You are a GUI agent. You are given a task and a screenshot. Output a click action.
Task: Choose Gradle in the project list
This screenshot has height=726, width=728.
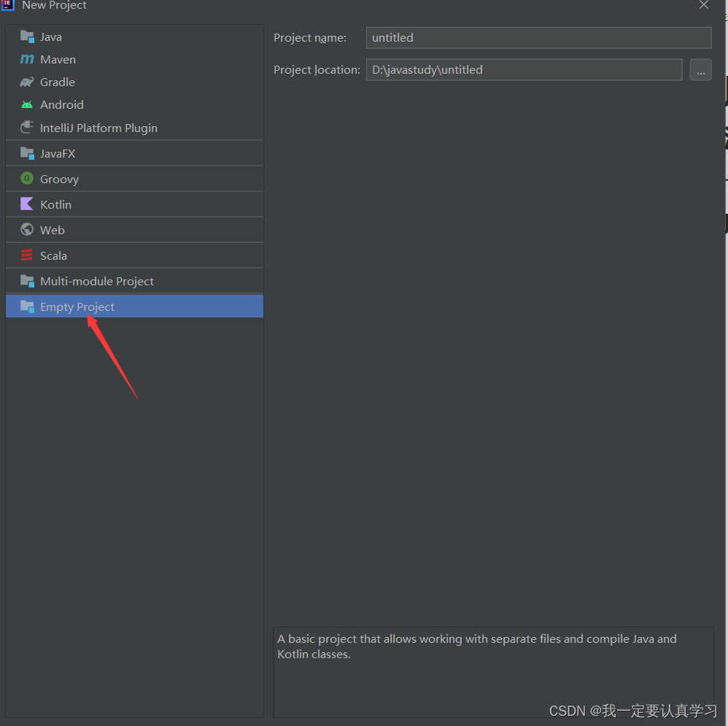click(57, 82)
